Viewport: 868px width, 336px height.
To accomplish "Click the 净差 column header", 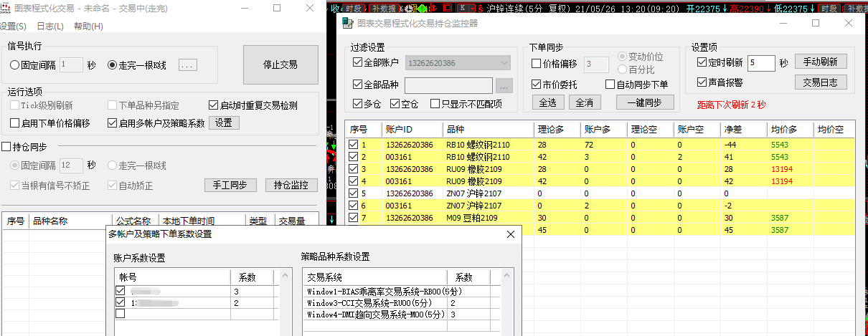I will coord(742,130).
